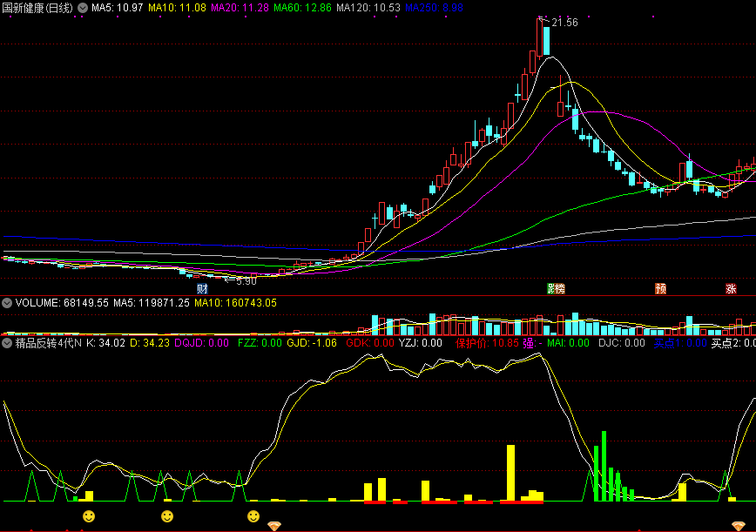Click the 21.56 high price label

(564, 22)
